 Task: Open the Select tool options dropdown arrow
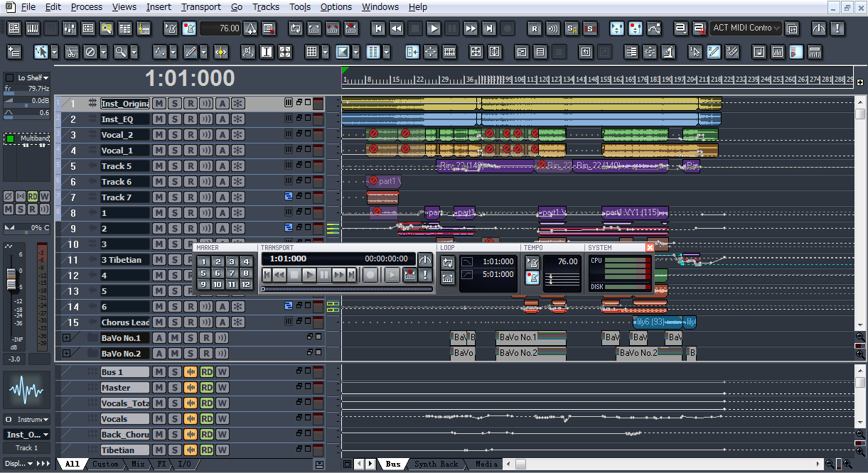[55, 52]
